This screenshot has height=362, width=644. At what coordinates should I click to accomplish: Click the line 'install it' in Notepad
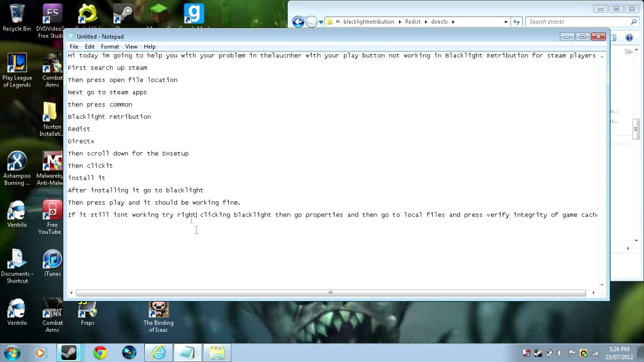[x=87, y=178]
